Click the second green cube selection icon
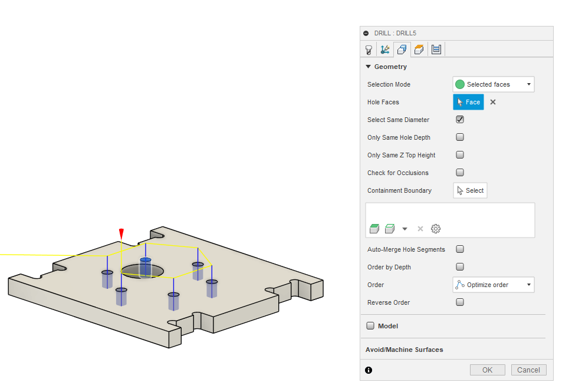 pyautogui.click(x=390, y=229)
